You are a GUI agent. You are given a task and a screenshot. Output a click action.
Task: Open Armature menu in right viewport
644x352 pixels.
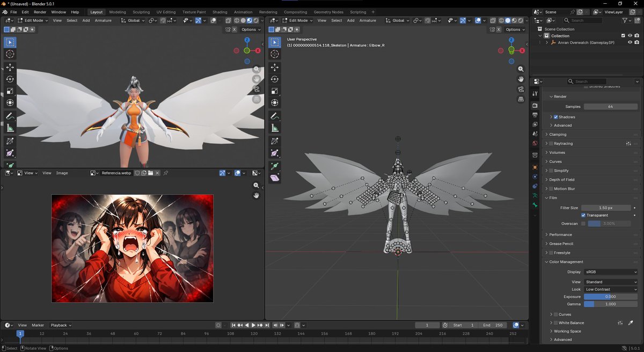click(x=368, y=20)
